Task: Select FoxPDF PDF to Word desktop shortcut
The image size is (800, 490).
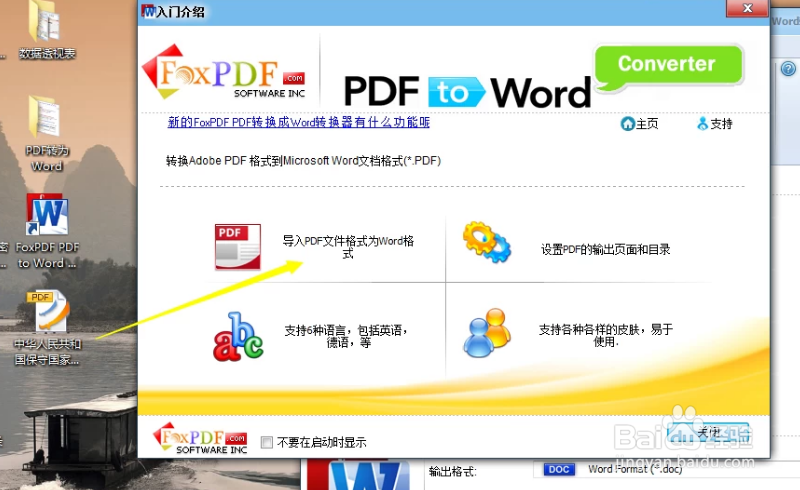Action: (x=47, y=231)
